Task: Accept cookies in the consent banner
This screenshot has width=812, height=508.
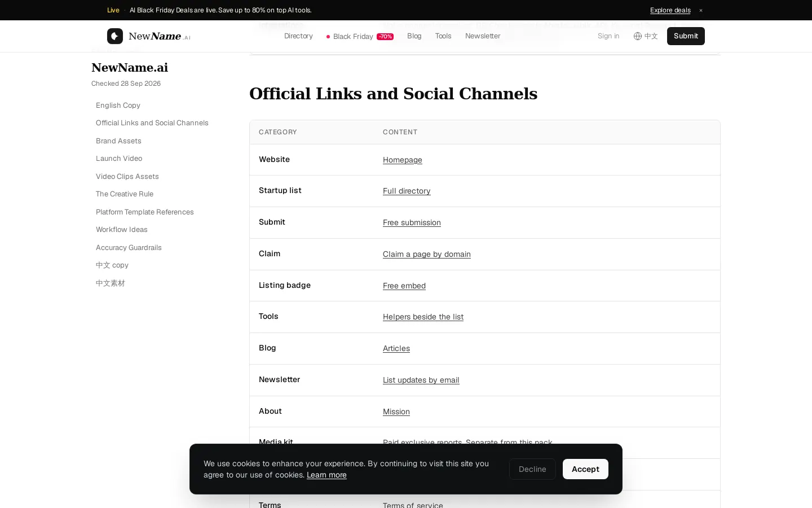Action: 585,469
